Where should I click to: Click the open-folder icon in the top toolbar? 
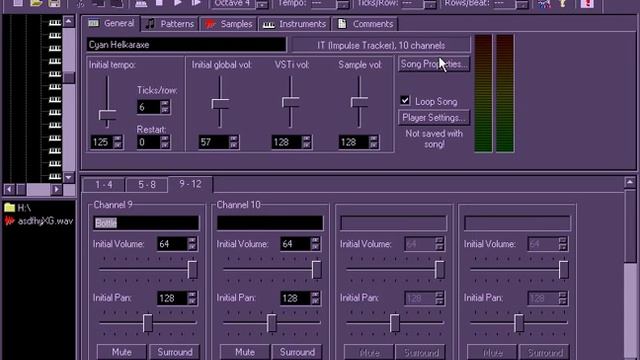[x=36, y=3]
